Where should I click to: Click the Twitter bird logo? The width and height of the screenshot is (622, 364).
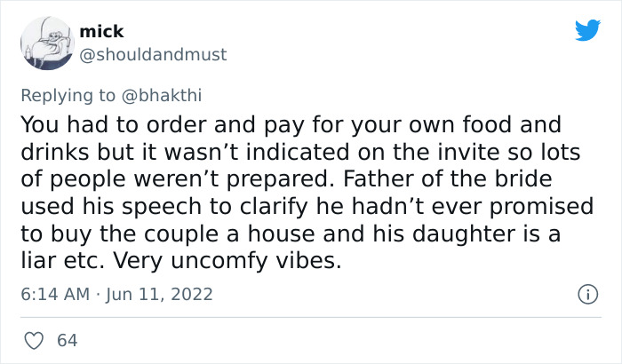pos(587,29)
